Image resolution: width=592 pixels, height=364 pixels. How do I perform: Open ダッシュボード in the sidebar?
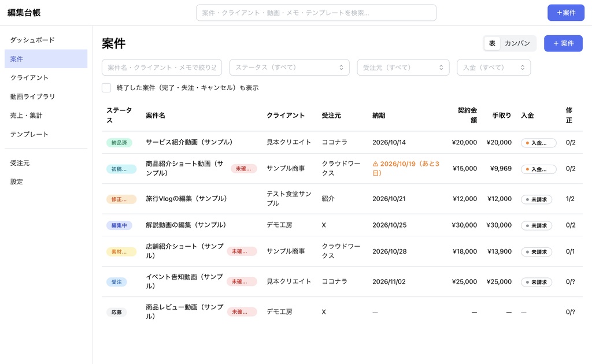46,40
